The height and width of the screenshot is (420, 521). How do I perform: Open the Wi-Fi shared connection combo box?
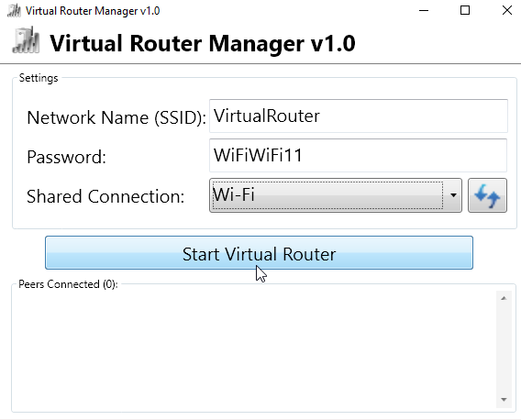[336, 195]
